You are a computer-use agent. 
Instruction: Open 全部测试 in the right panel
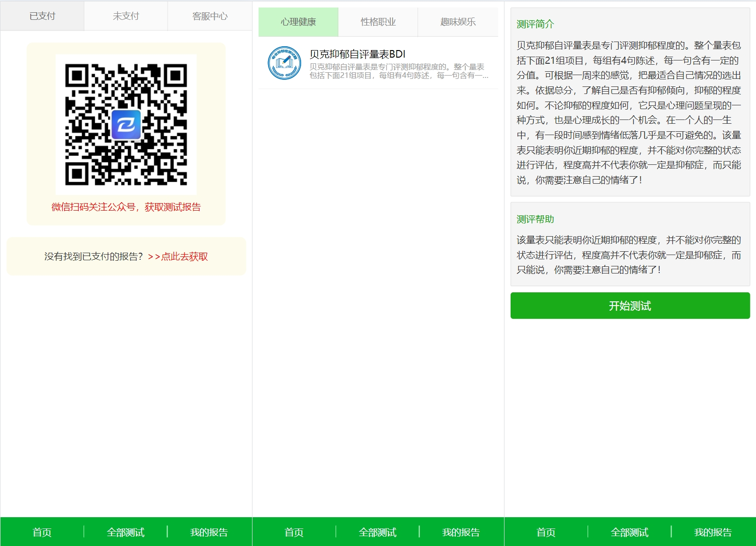click(x=630, y=532)
